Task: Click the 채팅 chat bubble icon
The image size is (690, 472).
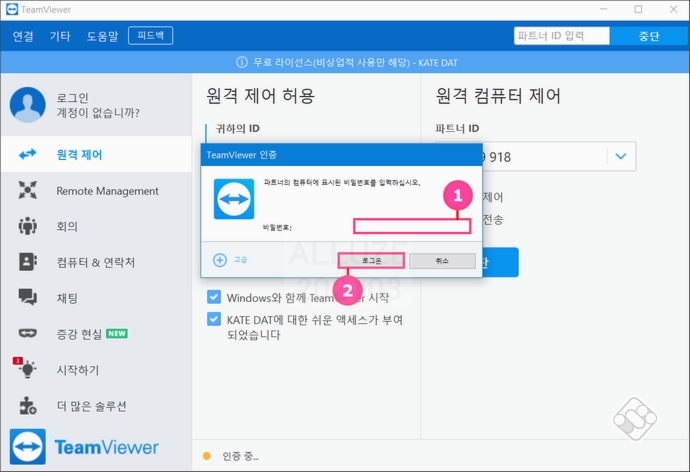Action: pos(28,297)
